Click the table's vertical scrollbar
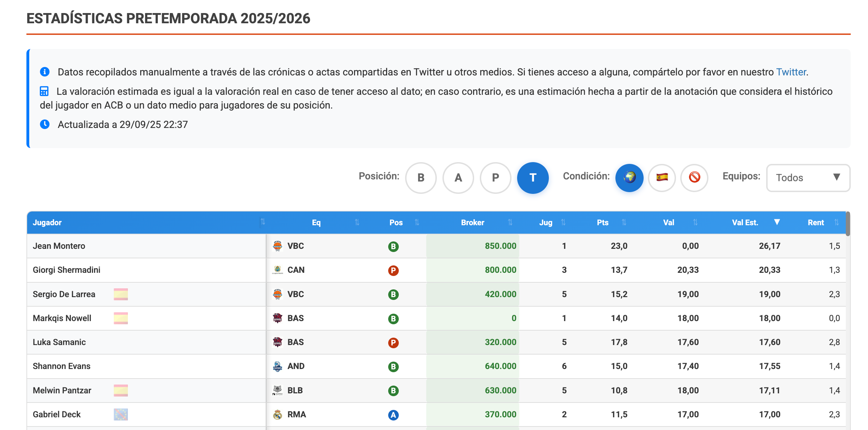This screenshot has height=430, width=868. tap(848, 224)
